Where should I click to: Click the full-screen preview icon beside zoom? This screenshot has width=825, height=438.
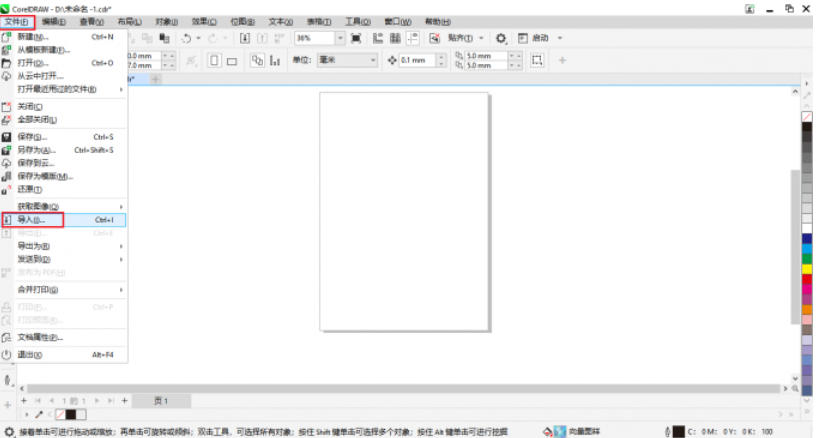pyautogui.click(x=356, y=38)
